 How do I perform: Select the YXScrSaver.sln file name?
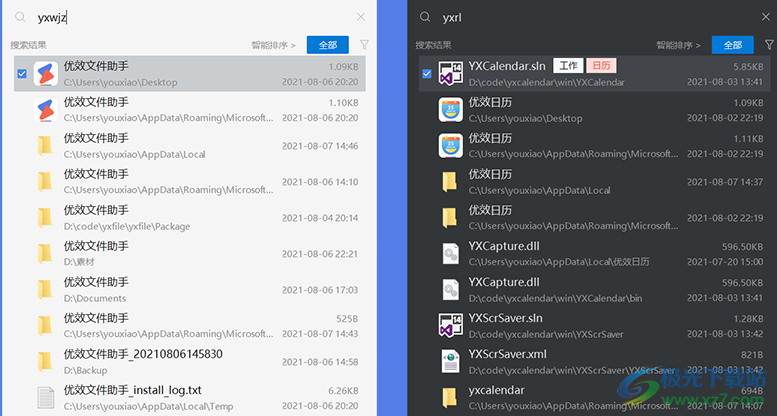(x=505, y=318)
